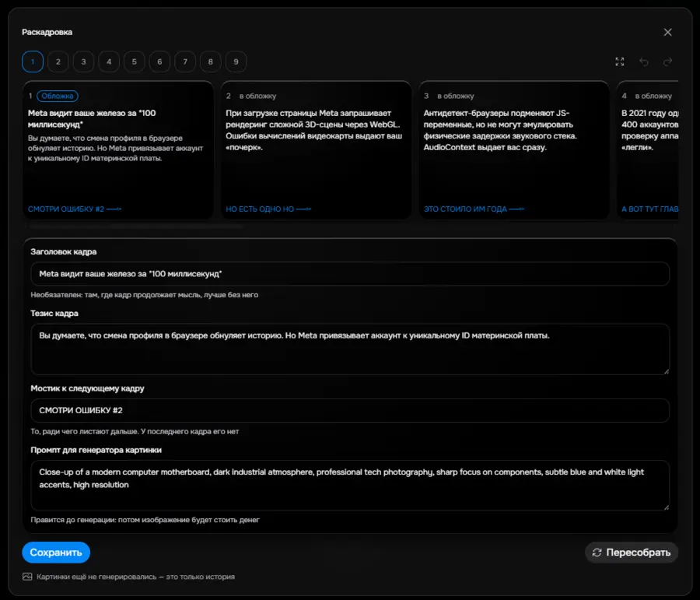Focus the Промпт для генератора картинки text area
The height and width of the screenshot is (600, 700).
(x=350, y=486)
